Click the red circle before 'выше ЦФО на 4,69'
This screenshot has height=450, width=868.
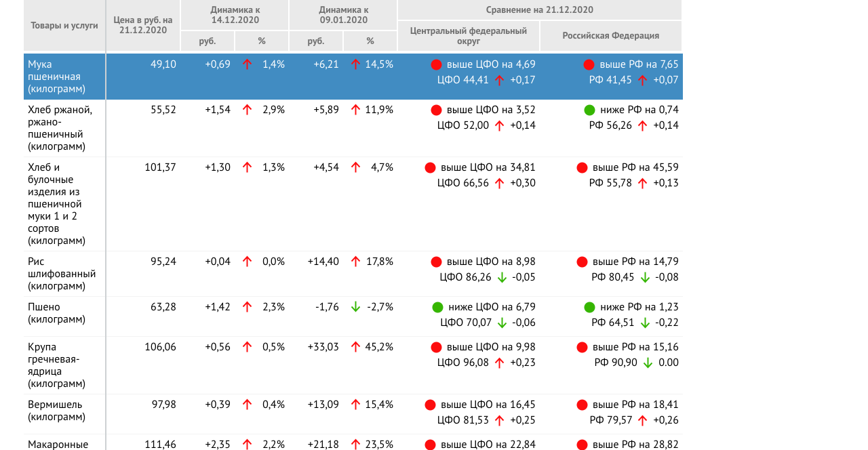coord(436,64)
